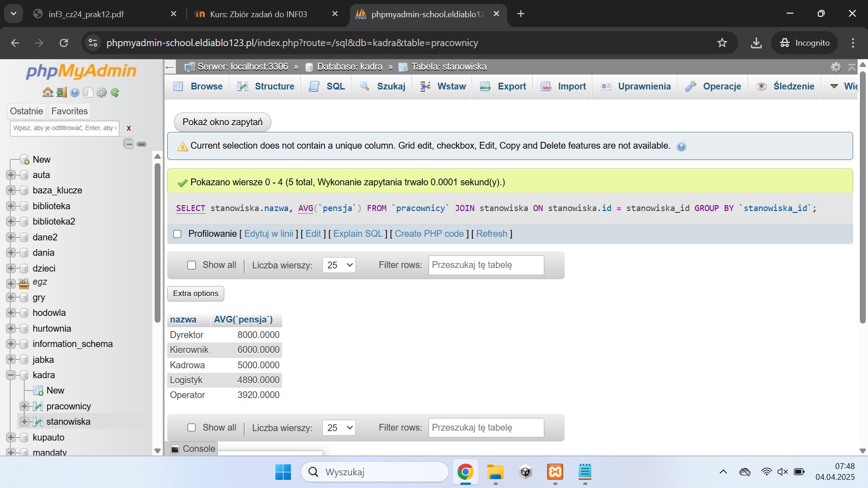
Task: Click the Windows Start button
Action: [283, 472]
